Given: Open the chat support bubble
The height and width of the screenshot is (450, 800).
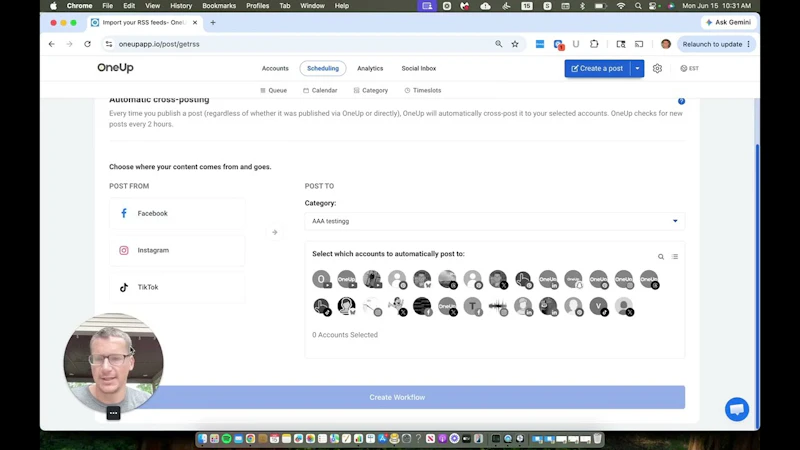Looking at the screenshot, I should point(737,409).
